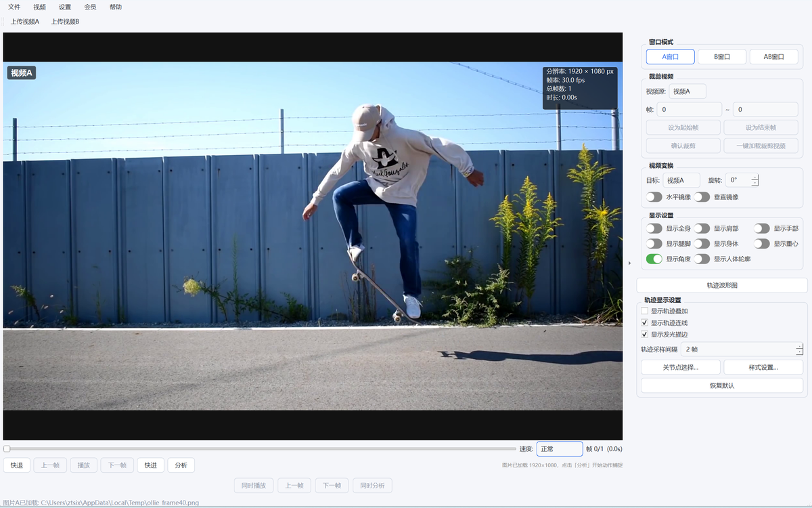Uncheck 显示发光描边 checkbox
The width and height of the screenshot is (812, 508).
[645, 334]
